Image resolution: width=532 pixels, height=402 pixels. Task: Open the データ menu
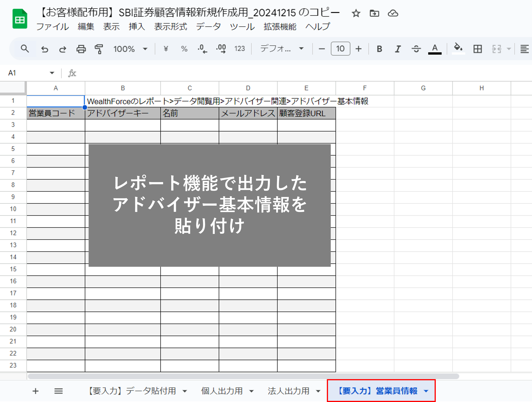(x=208, y=26)
